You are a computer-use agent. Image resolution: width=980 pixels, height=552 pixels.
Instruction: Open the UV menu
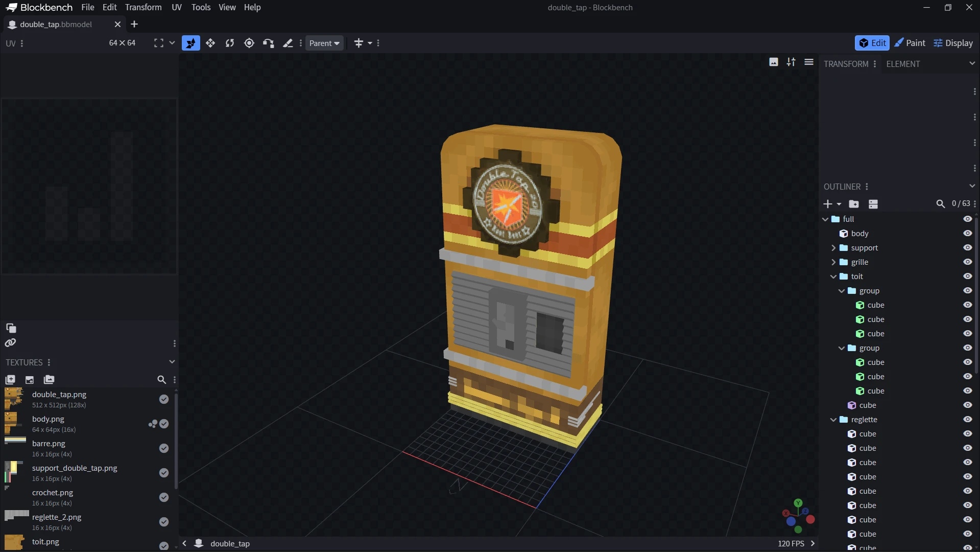[177, 7]
